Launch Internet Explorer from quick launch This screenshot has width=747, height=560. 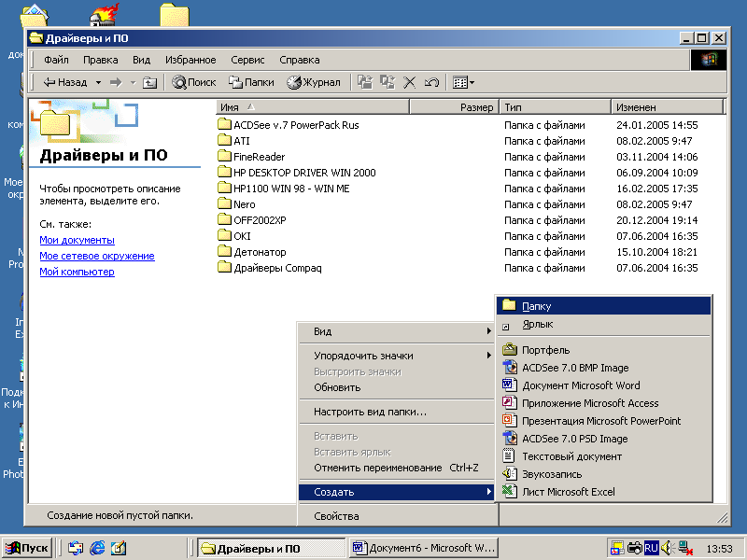pyautogui.click(x=97, y=548)
